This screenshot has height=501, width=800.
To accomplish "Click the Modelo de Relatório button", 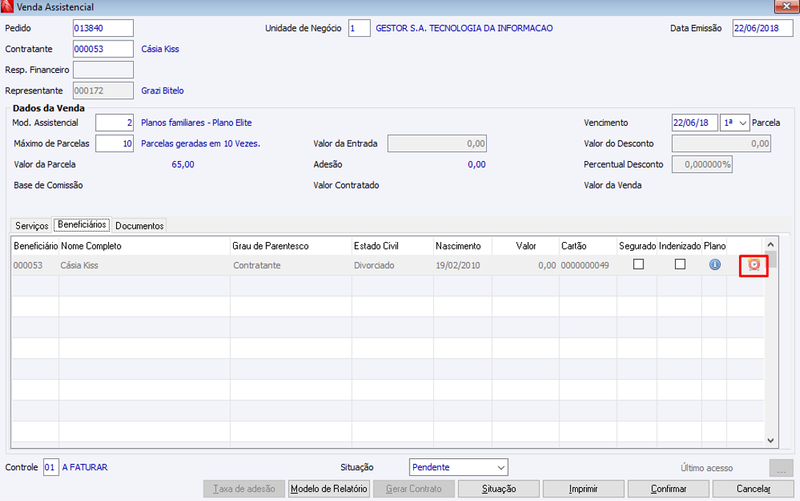I will pyautogui.click(x=329, y=489).
